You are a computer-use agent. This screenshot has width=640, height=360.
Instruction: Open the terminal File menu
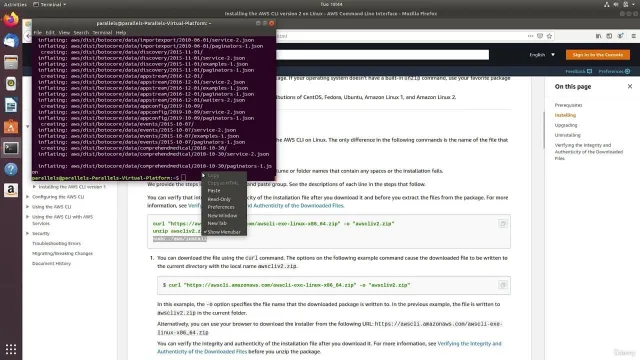38,32
